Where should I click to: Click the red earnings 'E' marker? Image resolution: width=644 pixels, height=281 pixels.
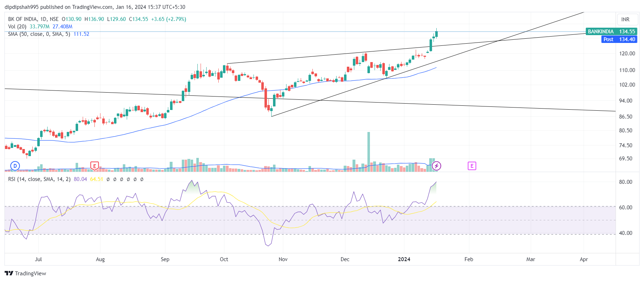click(x=94, y=166)
